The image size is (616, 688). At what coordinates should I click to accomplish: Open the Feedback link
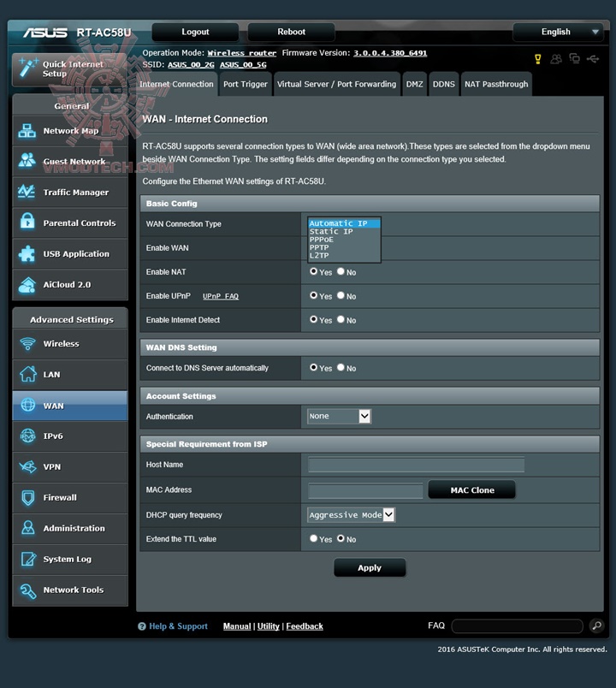(305, 626)
